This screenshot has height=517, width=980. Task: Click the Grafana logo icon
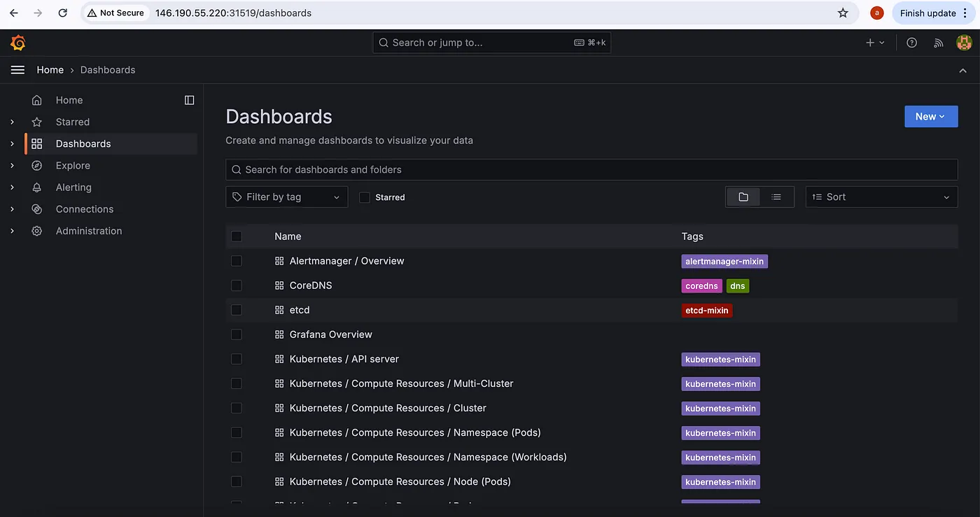pos(18,43)
